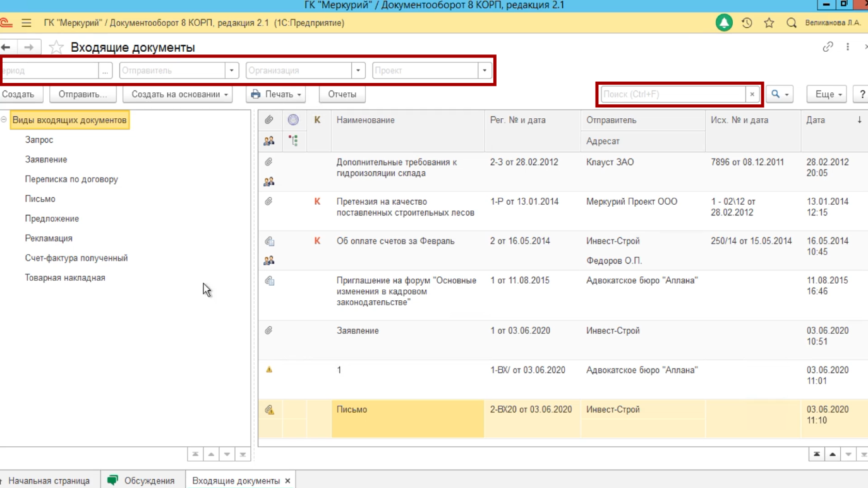Viewport: 868px width, 488px height.
Task: Add Входящие документы to favorites star
Action: point(56,47)
